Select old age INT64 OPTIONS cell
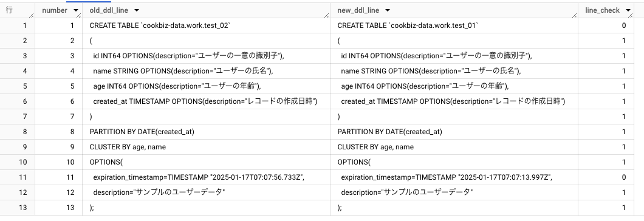This screenshot has width=644, height=221. (206, 86)
